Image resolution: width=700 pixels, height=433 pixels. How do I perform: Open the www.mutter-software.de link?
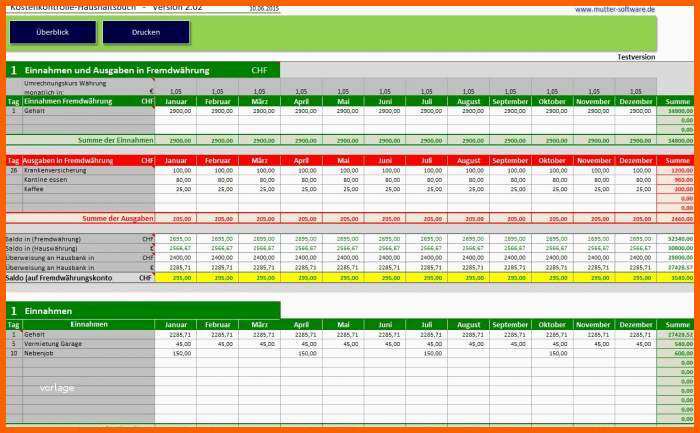click(614, 9)
